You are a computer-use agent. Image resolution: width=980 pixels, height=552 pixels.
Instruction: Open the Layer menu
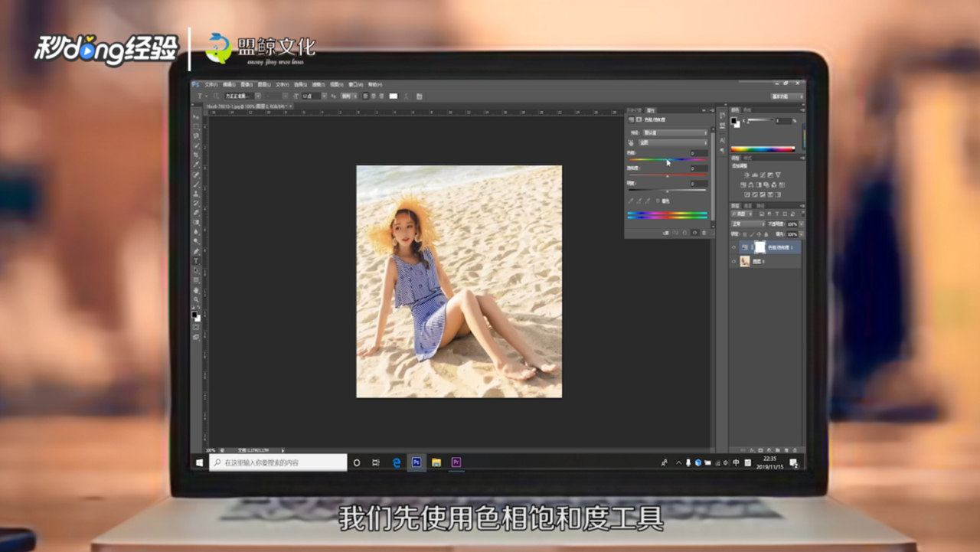click(x=263, y=84)
